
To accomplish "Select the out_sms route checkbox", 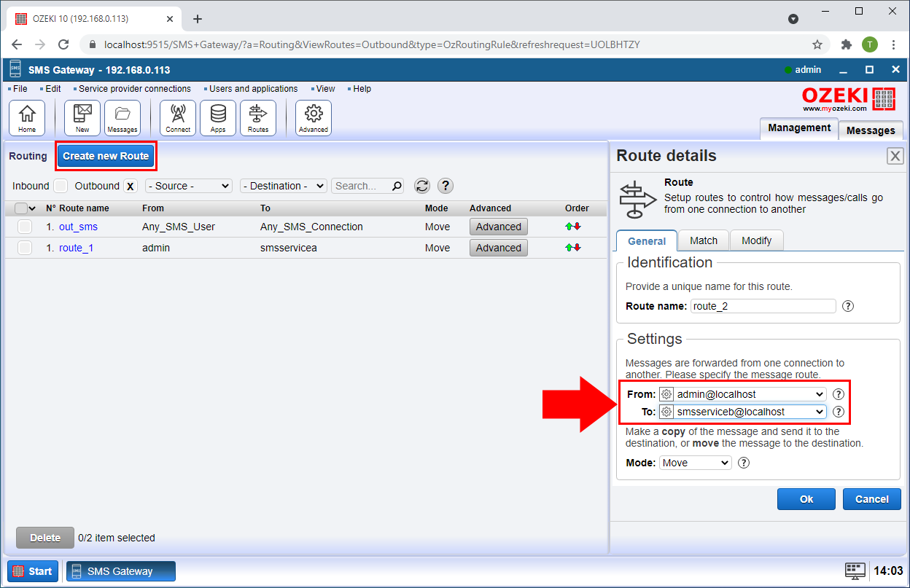I will [25, 227].
